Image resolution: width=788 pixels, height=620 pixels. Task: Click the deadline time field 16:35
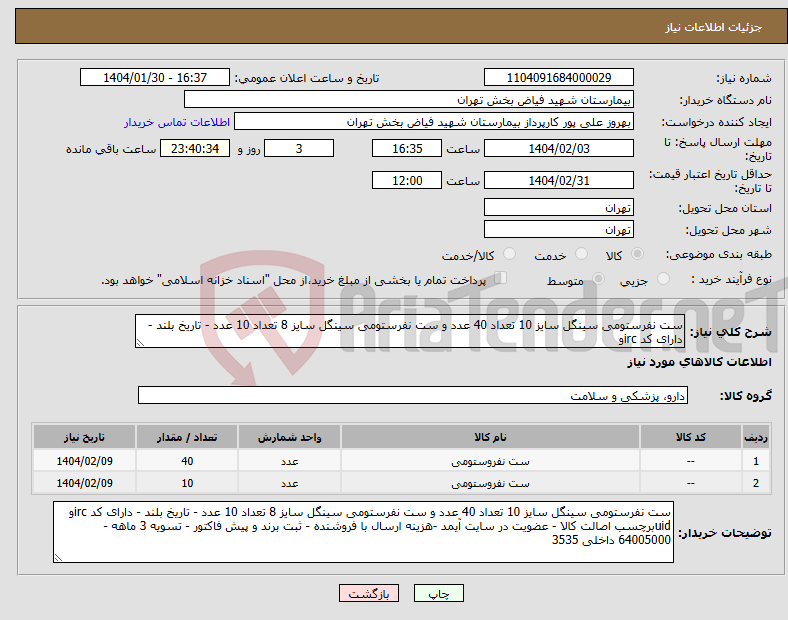click(407, 148)
